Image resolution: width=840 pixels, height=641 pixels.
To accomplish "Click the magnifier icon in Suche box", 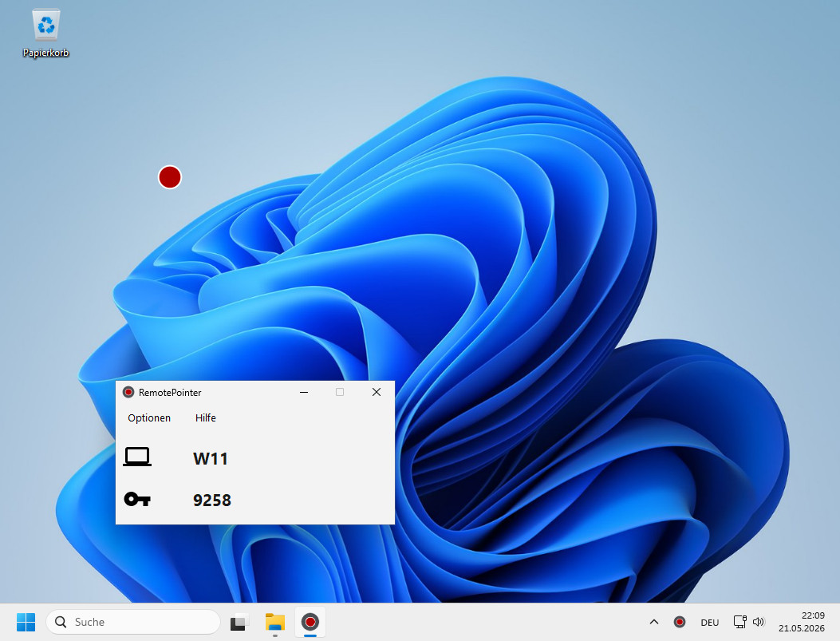I will pyautogui.click(x=61, y=623).
